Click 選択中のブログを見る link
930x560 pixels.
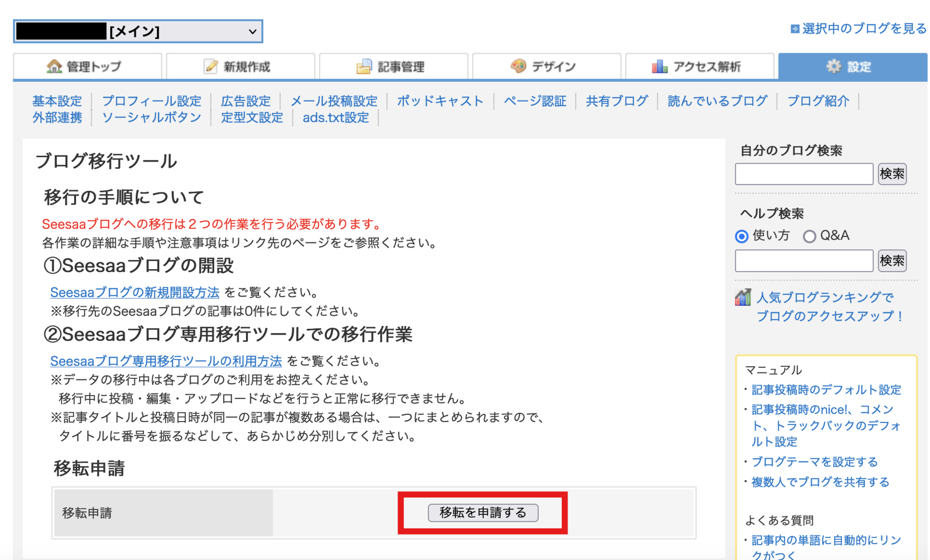point(864,29)
